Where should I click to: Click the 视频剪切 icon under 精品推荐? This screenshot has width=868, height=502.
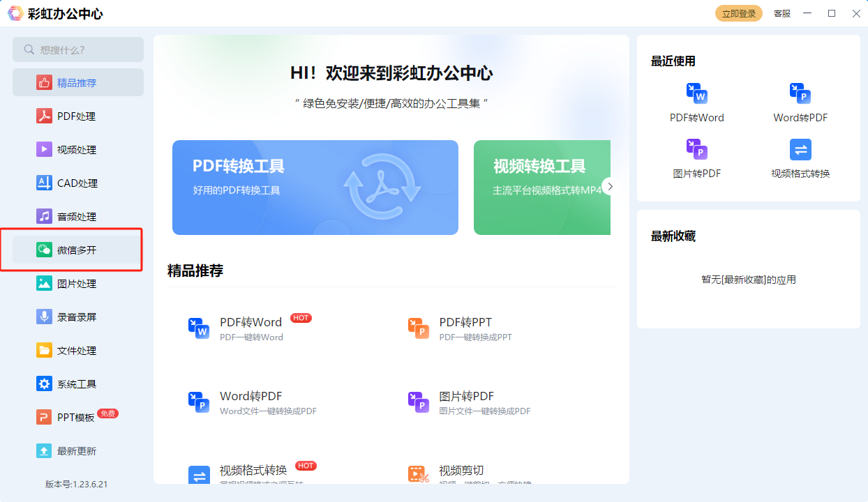tap(419, 475)
